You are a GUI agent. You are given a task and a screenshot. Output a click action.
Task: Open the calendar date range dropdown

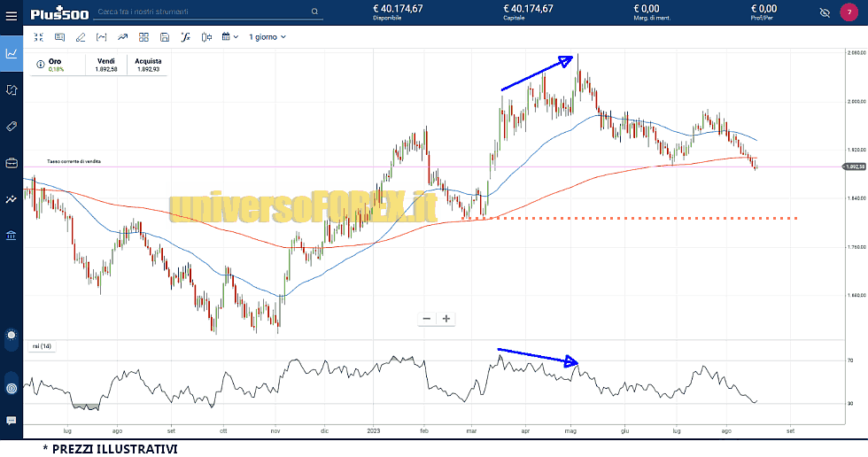pyautogui.click(x=230, y=37)
